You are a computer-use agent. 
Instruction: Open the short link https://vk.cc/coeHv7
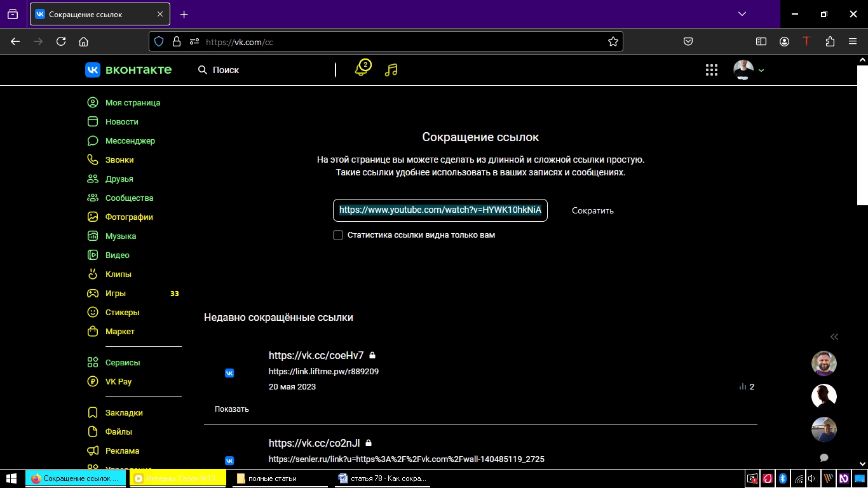click(x=316, y=355)
